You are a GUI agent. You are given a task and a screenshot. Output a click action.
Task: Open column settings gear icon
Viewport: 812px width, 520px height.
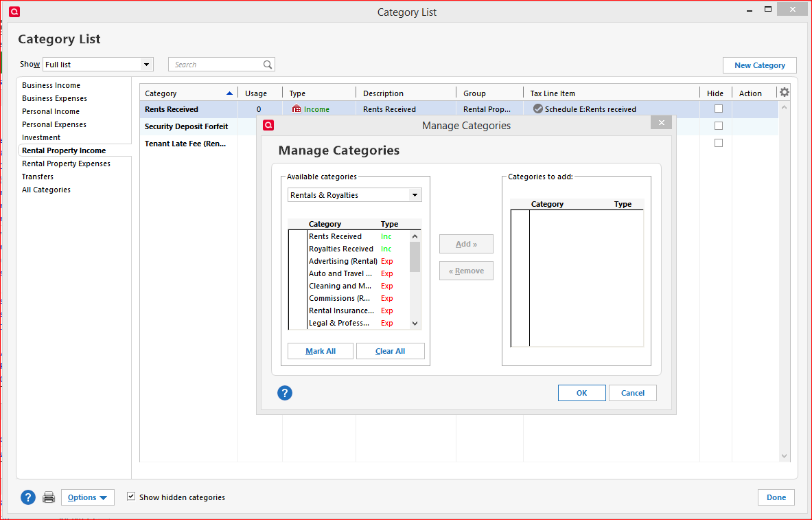[785, 93]
